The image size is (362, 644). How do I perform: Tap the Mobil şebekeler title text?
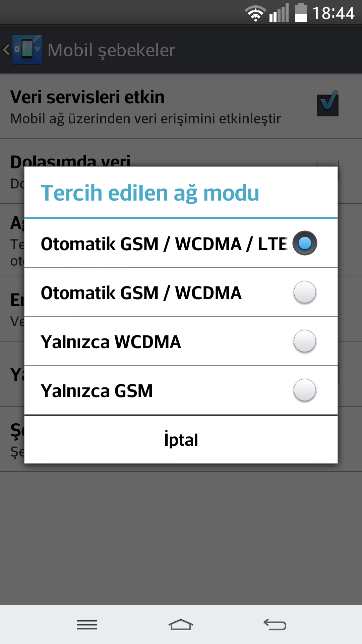tap(111, 50)
